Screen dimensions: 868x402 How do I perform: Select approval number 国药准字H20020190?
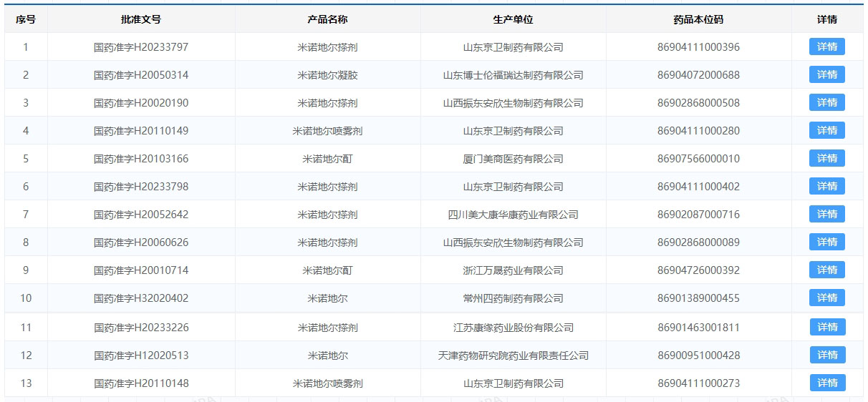pos(141,103)
